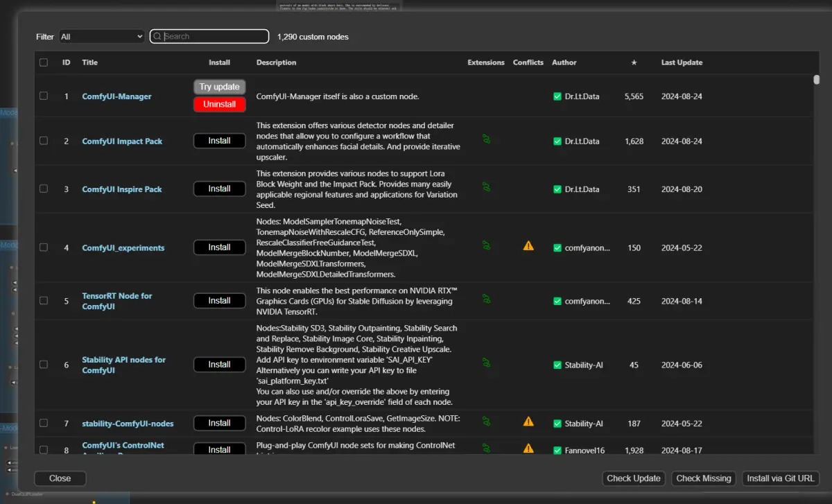Click the Check Update button
Viewport: 832px width, 504px height.
(x=634, y=478)
